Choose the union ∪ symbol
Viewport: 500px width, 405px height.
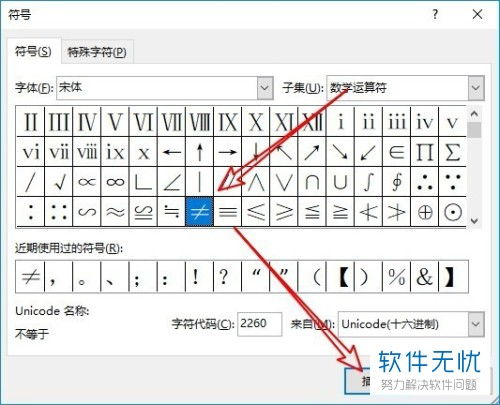(340, 182)
